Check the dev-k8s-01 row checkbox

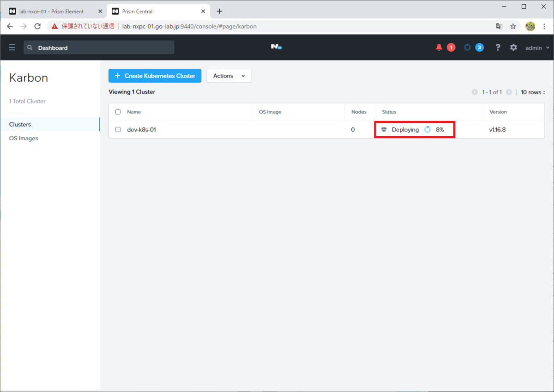click(x=118, y=129)
